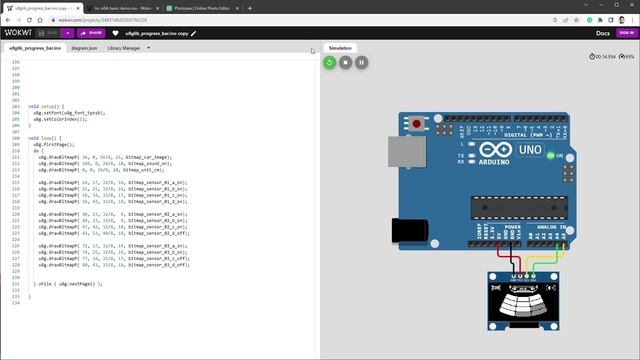Stop the running simulation
The image size is (640, 360).
[345, 62]
